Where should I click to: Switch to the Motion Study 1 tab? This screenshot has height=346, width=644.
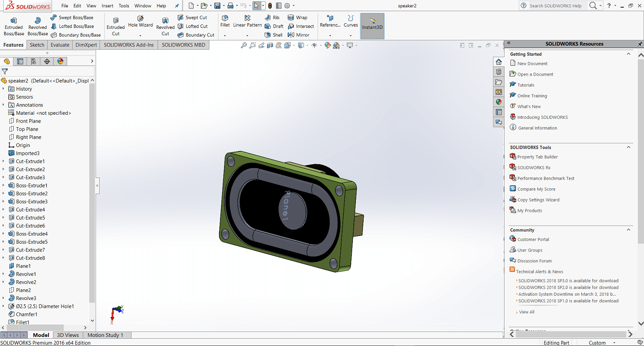pos(105,335)
